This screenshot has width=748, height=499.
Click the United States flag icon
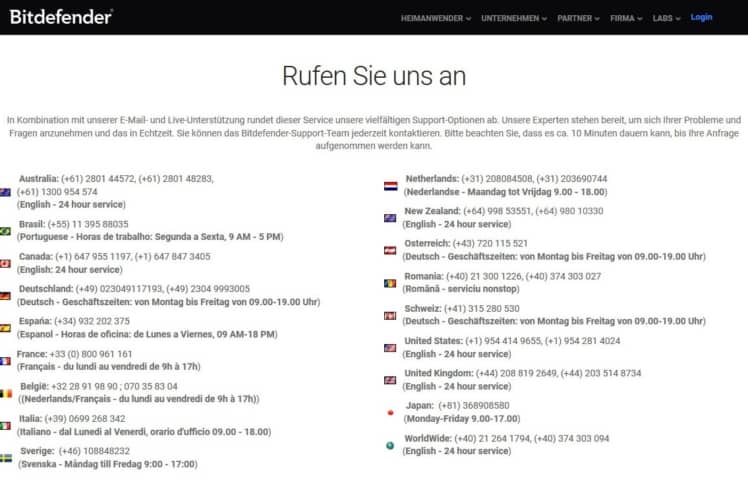point(390,348)
